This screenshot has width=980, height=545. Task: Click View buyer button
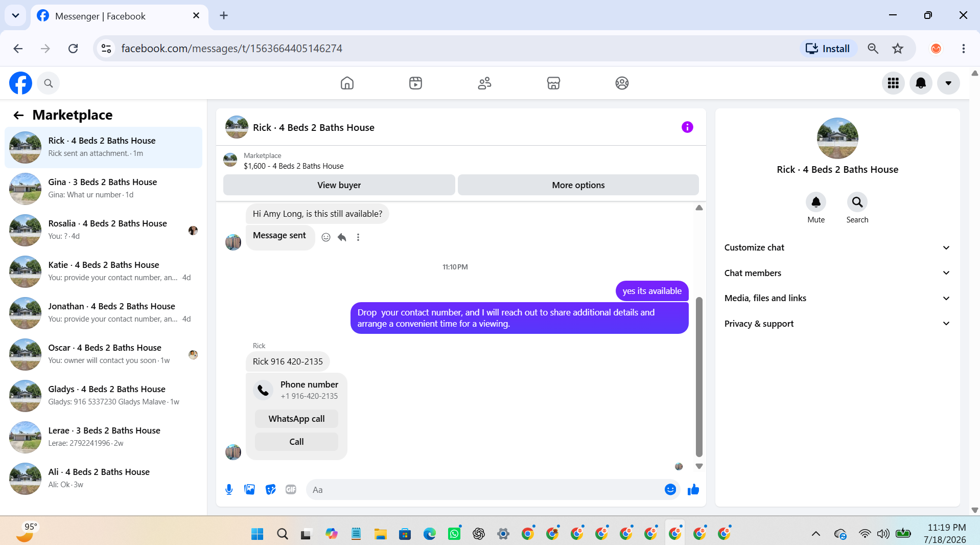339,185
